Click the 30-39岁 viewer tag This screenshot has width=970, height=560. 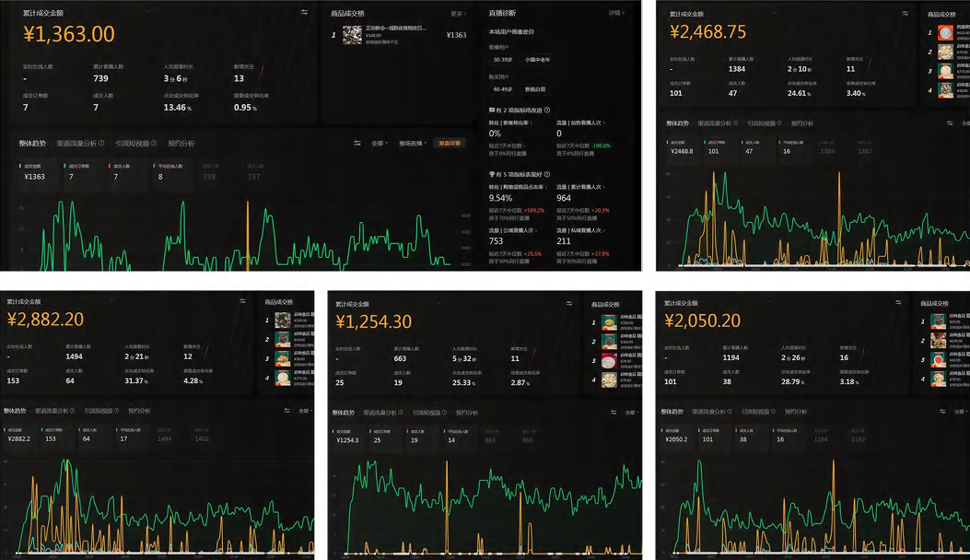[502, 59]
